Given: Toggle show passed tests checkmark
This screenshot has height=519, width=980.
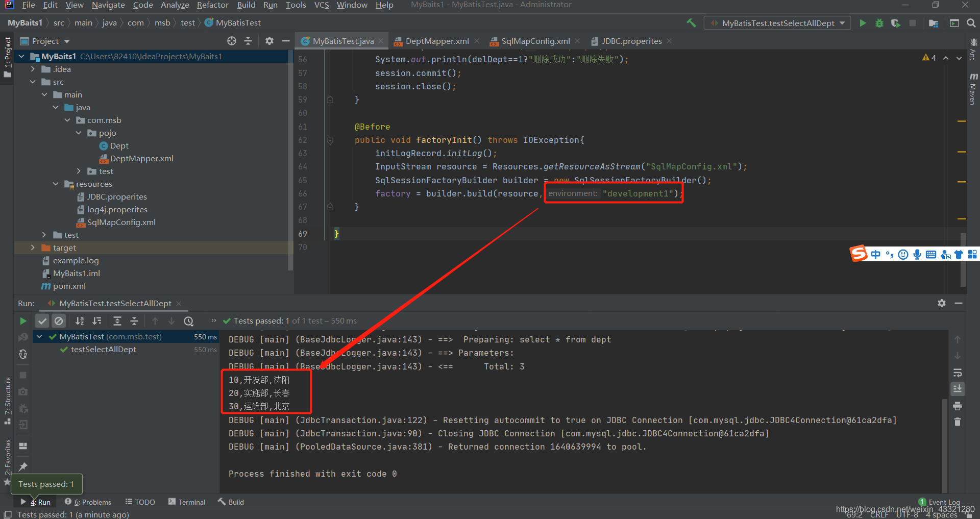Looking at the screenshot, I should (x=42, y=321).
